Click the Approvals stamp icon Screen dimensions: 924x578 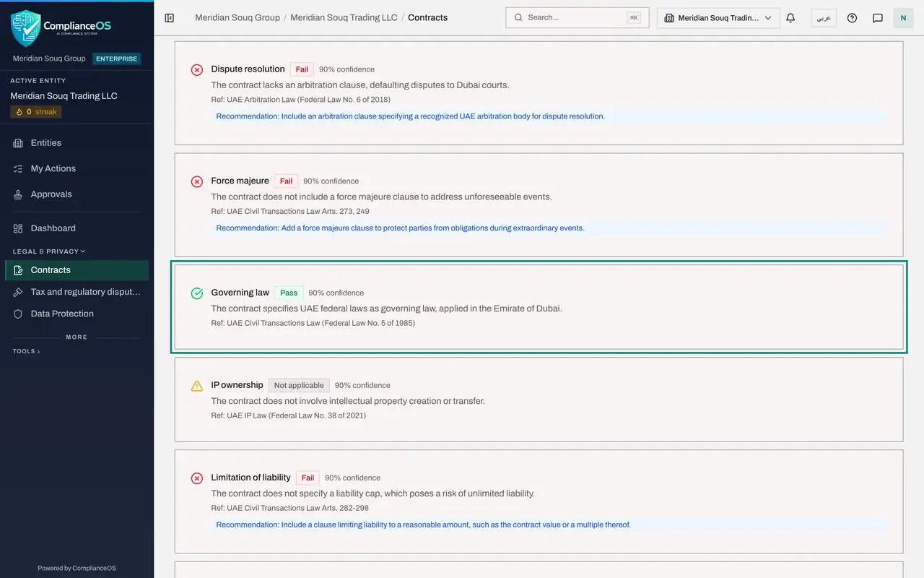pyautogui.click(x=18, y=194)
